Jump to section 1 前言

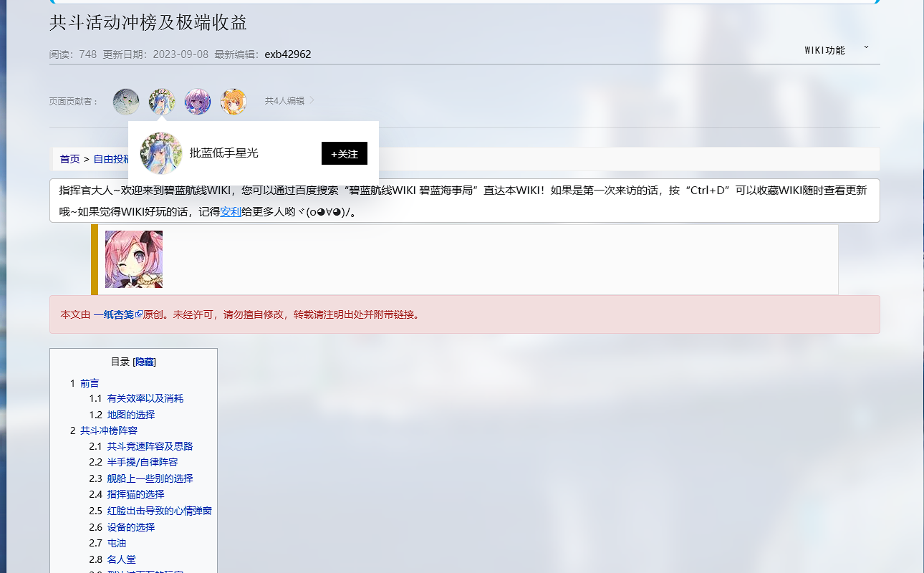[90, 383]
